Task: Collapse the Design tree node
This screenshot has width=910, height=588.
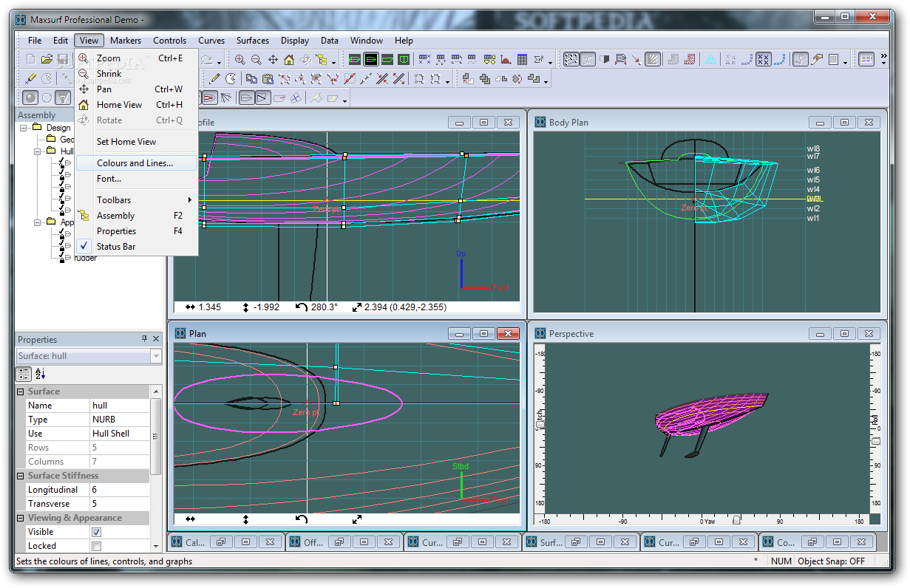Action: [24, 128]
